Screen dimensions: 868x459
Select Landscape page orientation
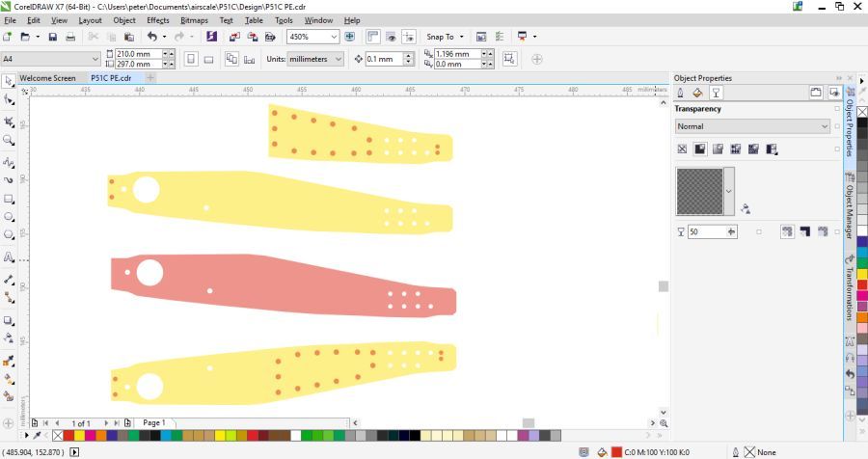209,59
